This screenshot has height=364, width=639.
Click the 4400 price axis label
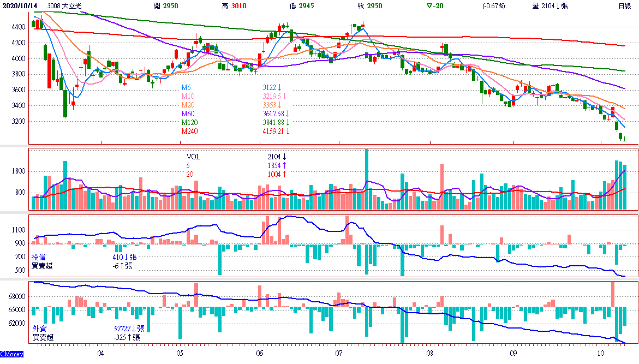coord(18,27)
